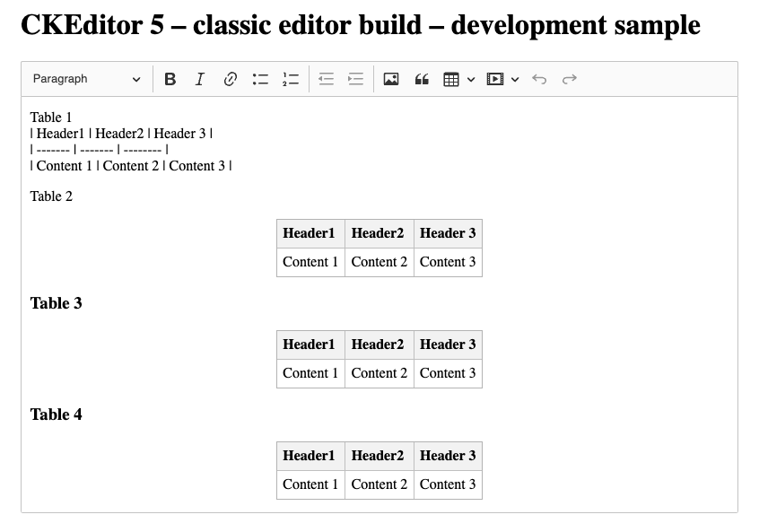Create a bulleted list

[260, 79]
